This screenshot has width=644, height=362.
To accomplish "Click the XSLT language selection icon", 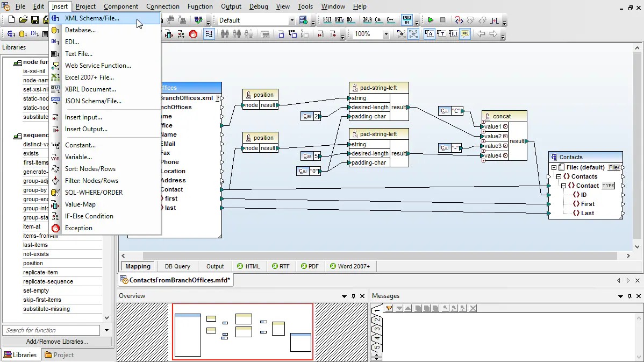I will tap(327, 20).
